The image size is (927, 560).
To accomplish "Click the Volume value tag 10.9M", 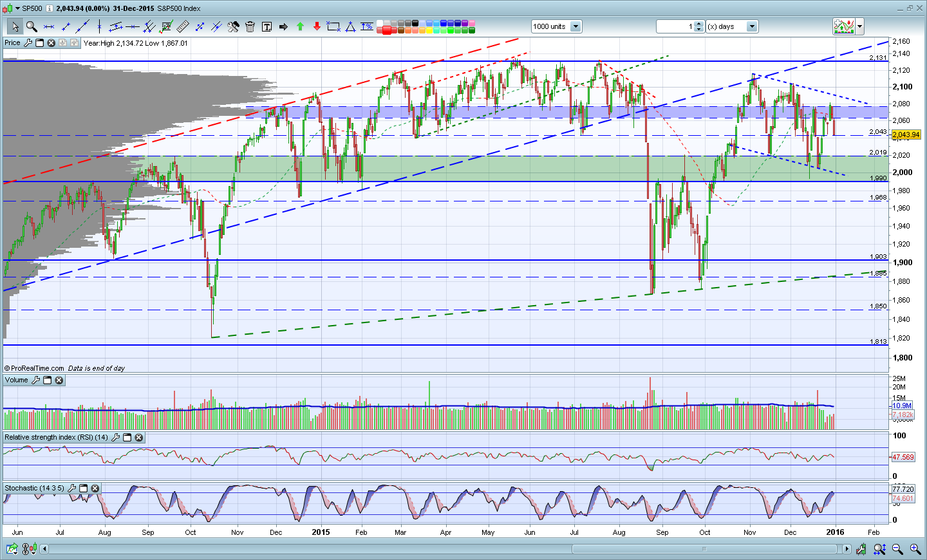I will point(902,406).
